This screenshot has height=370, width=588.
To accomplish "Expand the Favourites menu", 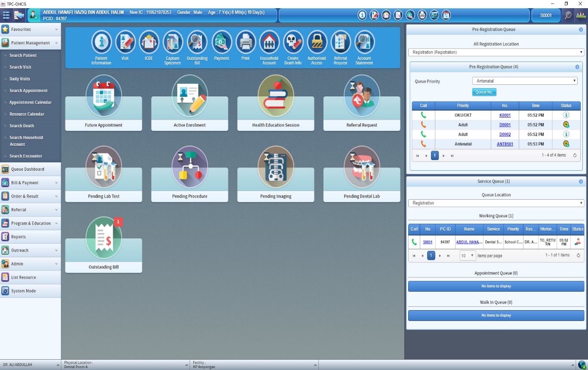I will coord(30,29).
